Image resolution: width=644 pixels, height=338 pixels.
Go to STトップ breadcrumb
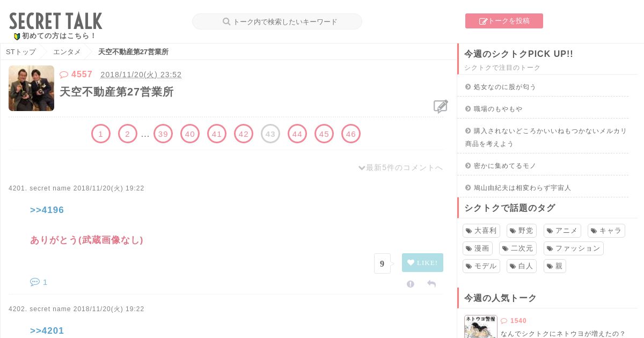pyautogui.click(x=21, y=52)
